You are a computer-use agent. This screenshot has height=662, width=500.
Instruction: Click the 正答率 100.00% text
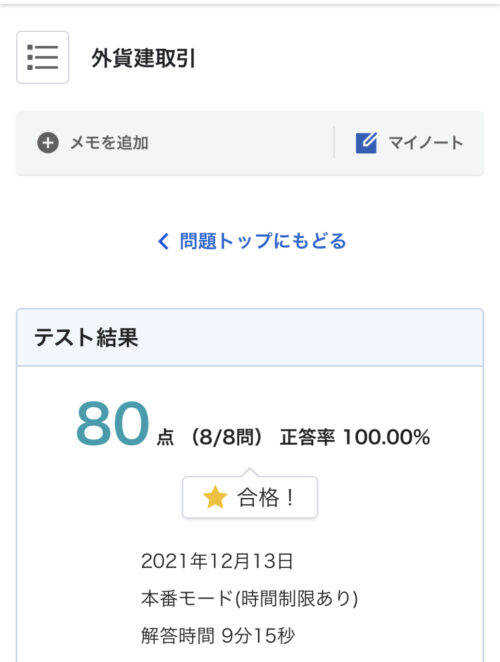pyautogui.click(x=355, y=437)
